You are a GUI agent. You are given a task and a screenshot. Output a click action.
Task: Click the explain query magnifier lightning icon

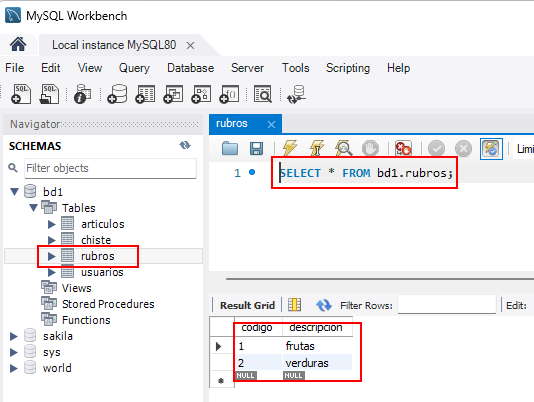(343, 149)
